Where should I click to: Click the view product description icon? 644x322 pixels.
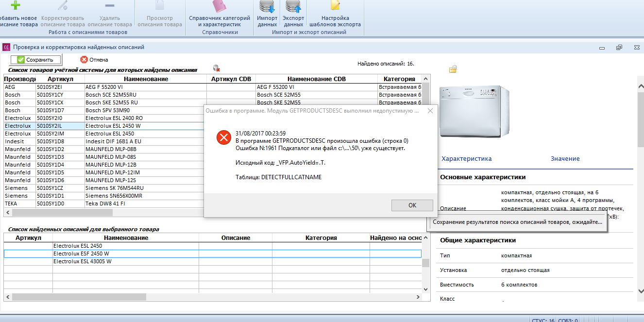tap(159, 6)
